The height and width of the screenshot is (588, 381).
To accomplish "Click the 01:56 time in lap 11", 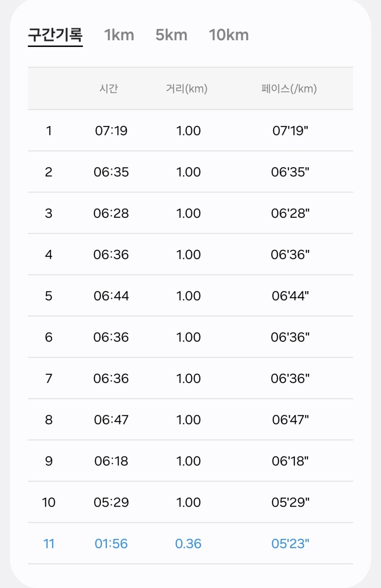I will [x=111, y=543].
